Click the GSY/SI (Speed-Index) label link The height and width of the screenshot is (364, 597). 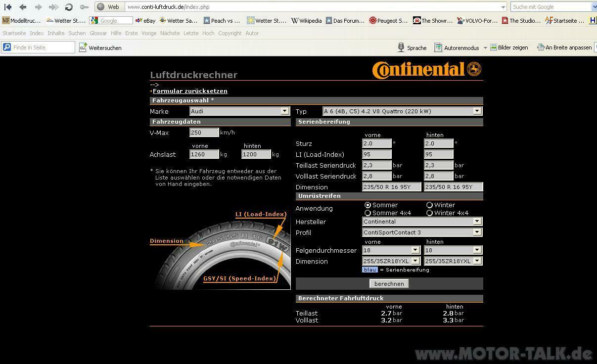[239, 278]
